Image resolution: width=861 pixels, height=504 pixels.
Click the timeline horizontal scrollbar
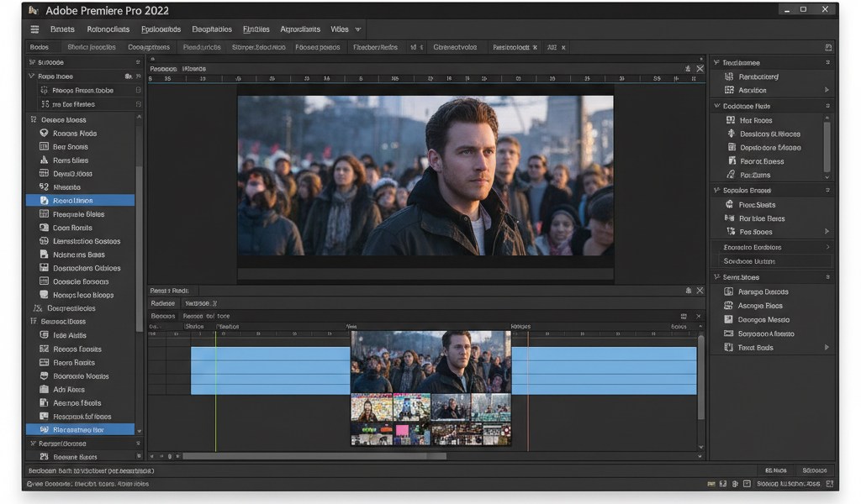314,456
